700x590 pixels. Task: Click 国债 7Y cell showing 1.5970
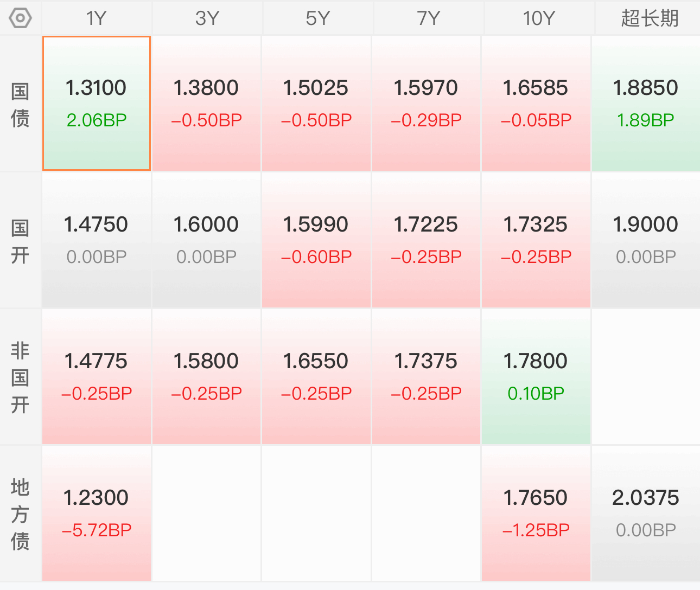(x=426, y=104)
